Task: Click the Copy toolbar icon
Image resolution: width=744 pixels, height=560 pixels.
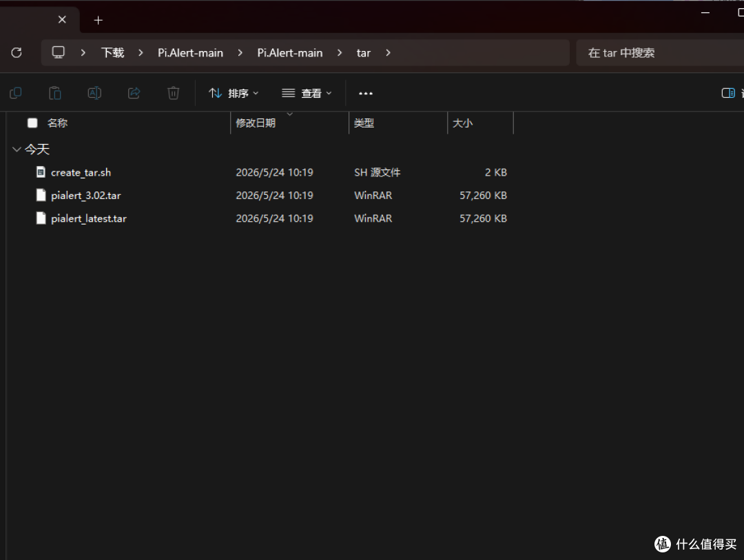Action: click(16, 93)
